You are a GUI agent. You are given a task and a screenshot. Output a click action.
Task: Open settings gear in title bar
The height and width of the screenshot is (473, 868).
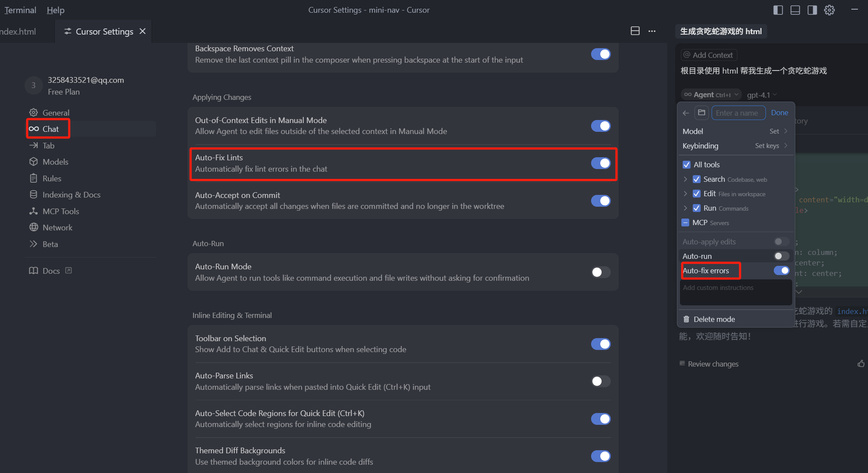[829, 10]
